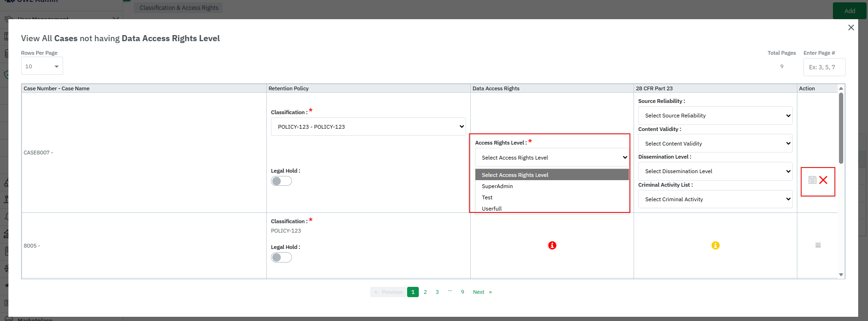Expand the Dissemination Level dropdown
The width and height of the screenshot is (868, 321).
[715, 171]
